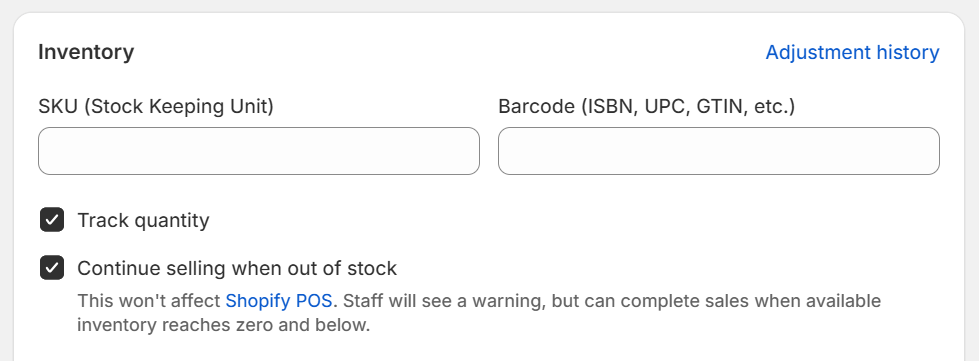
Task: Click the Continue selling when out of stock label
Action: point(237,269)
